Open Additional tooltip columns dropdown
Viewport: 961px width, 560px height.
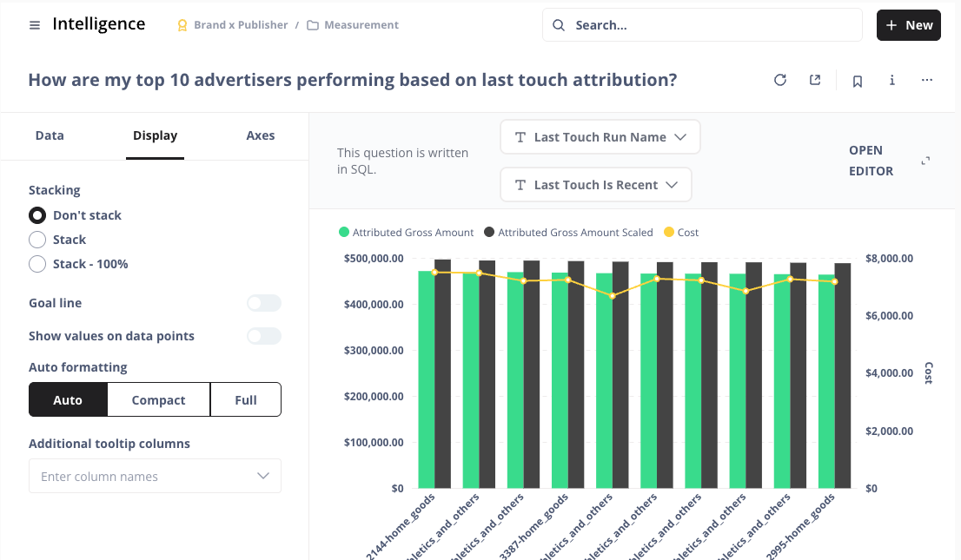click(x=155, y=476)
